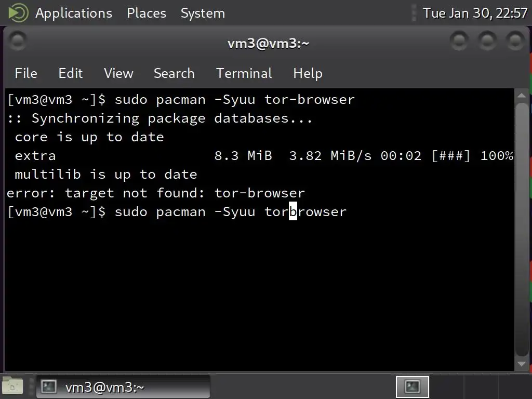This screenshot has height=399, width=532.
Task: Close the vm3@vm3 terminal window
Action: 516,41
